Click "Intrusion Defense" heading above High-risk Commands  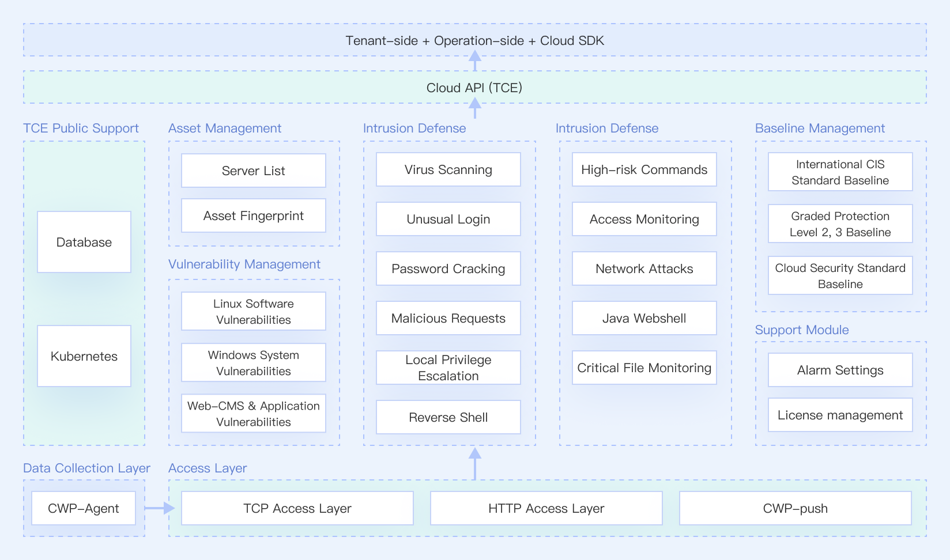pyautogui.click(x=607, y=128)
